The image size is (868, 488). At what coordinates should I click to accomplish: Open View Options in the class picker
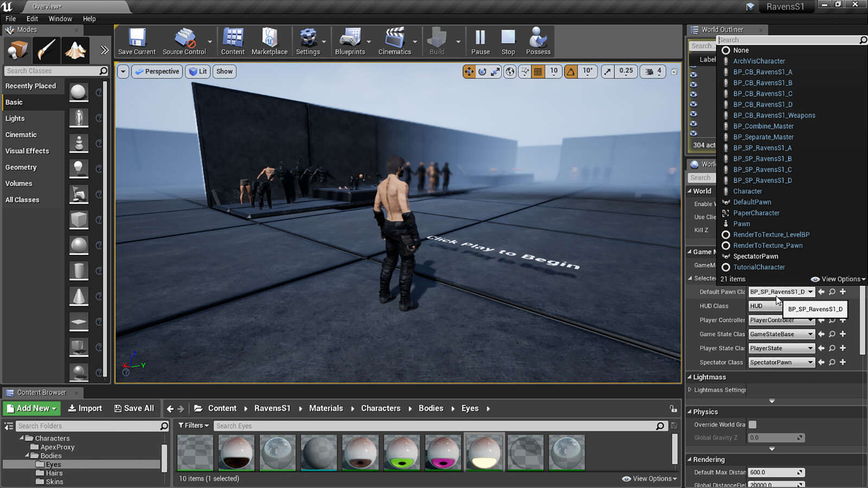click(838, 279)
